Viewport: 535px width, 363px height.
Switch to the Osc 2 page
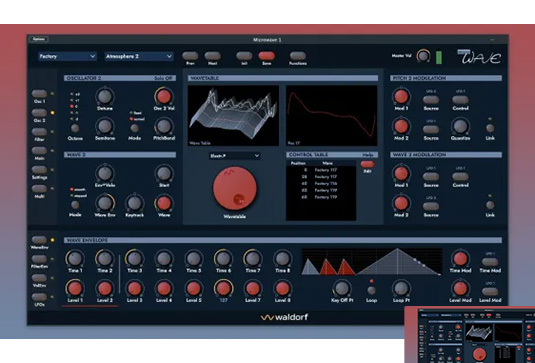[x=39, y=113]
